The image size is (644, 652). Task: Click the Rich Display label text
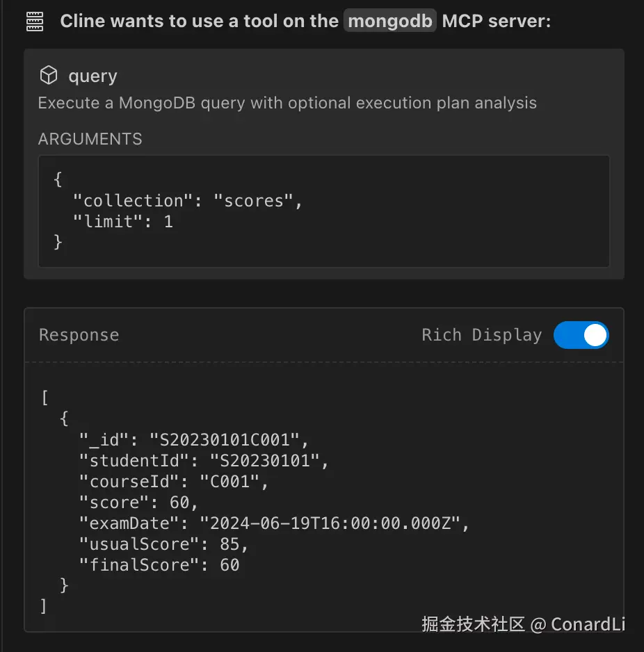(x=481, y=335)
